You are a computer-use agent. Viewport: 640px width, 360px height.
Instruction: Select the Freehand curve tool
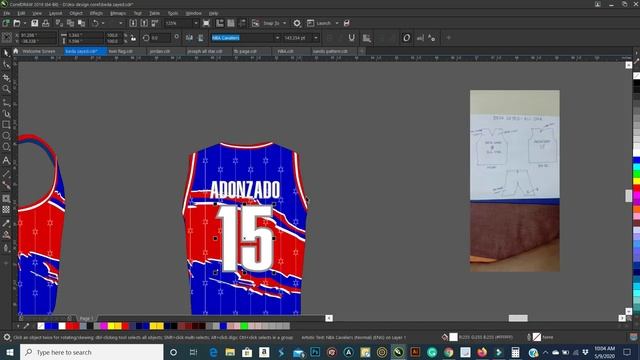coord(6,102)
